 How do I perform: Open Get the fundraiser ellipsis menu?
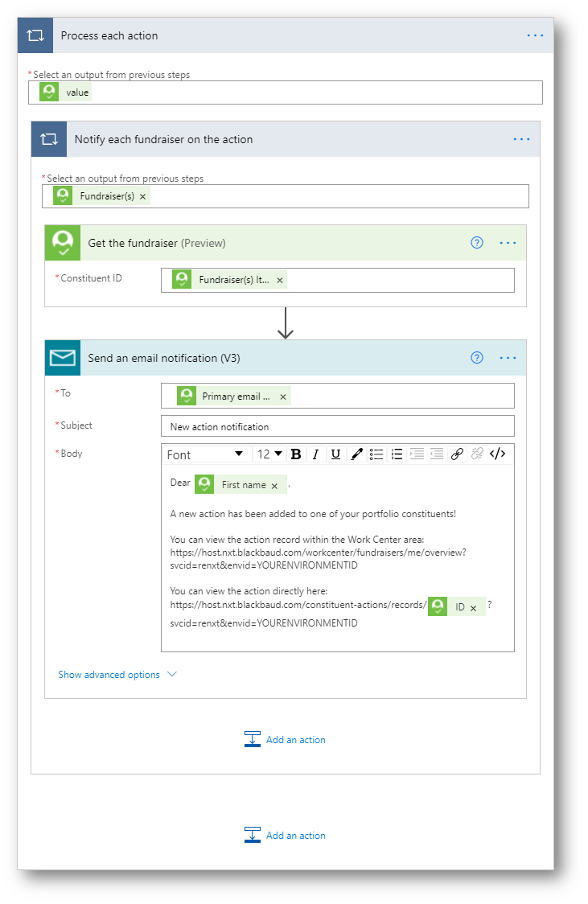pos(508,243)
